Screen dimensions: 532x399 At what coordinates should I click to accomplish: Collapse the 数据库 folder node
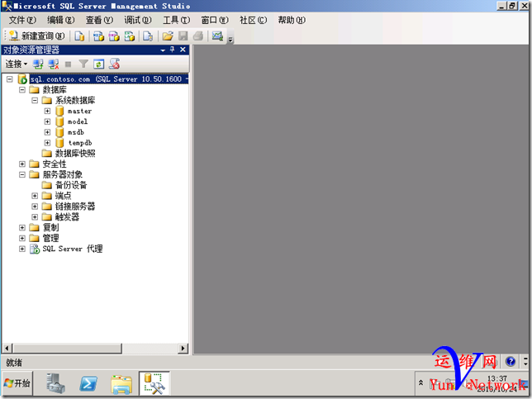22,90
